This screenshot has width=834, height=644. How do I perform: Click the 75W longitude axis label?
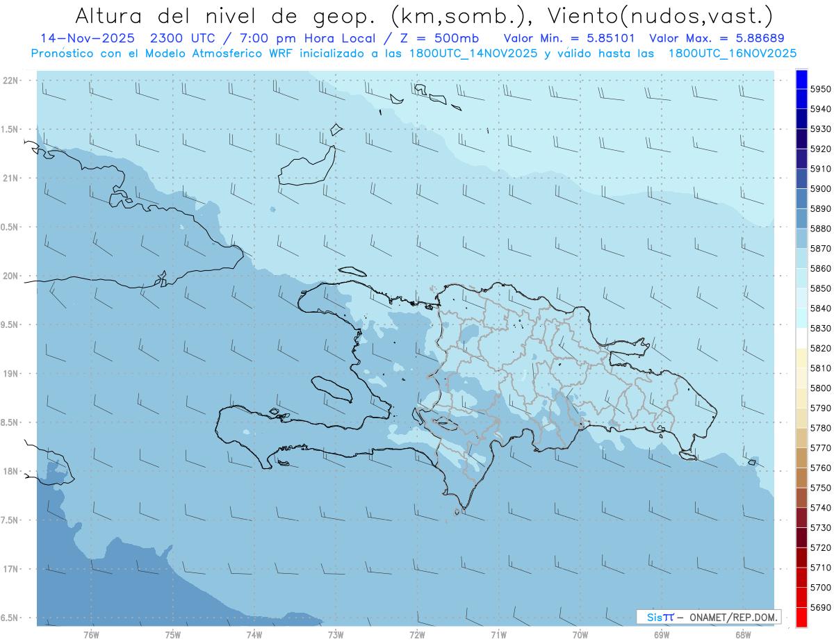[x=173, y=634]
